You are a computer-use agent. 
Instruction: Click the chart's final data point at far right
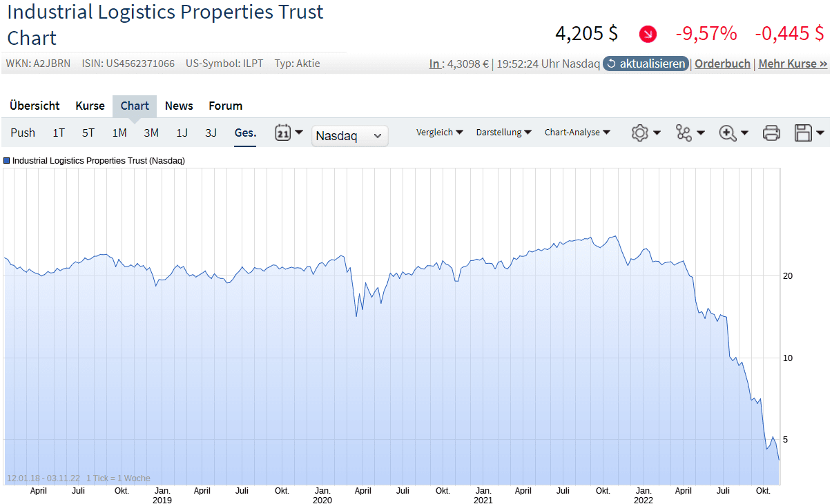click(x=779, y=460)
